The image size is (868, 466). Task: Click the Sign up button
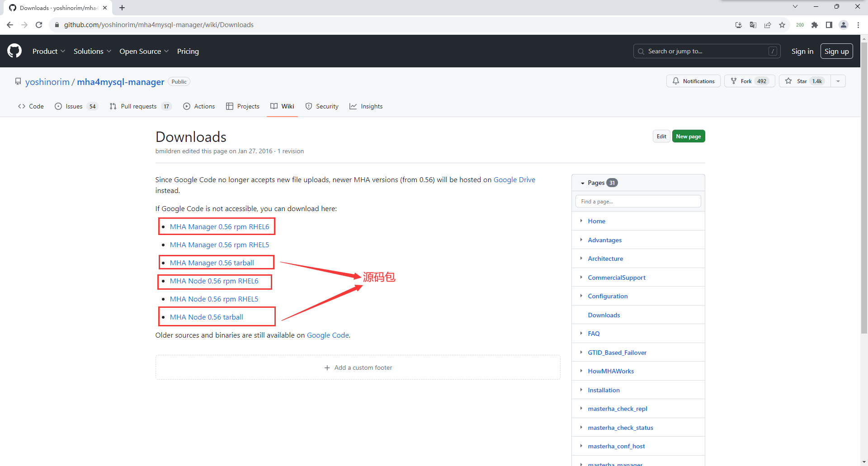coord(837,51)
